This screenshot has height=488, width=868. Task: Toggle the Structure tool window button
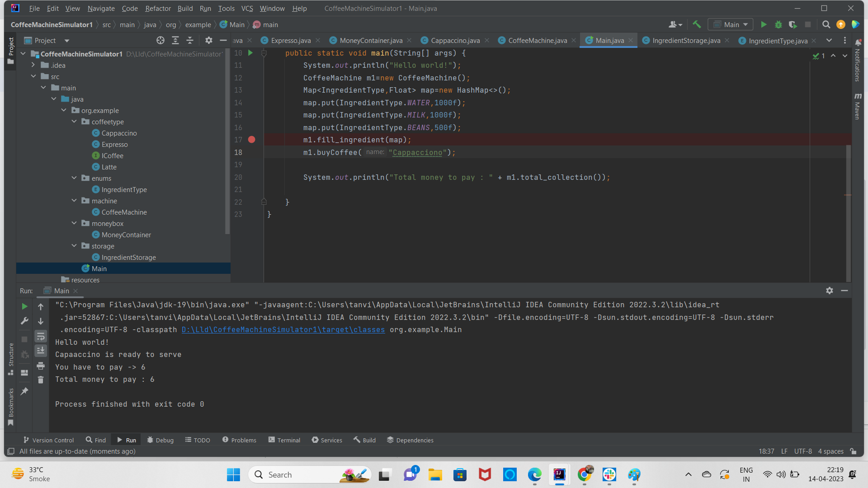point(11,359)
